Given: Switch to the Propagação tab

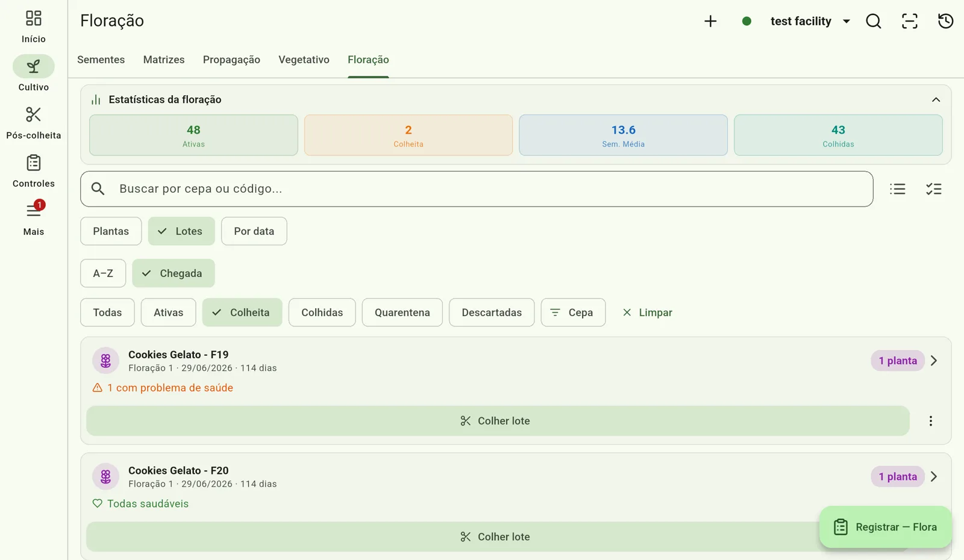Looking at the screenshot, I should pyautogui.click(x=231, y=60).
